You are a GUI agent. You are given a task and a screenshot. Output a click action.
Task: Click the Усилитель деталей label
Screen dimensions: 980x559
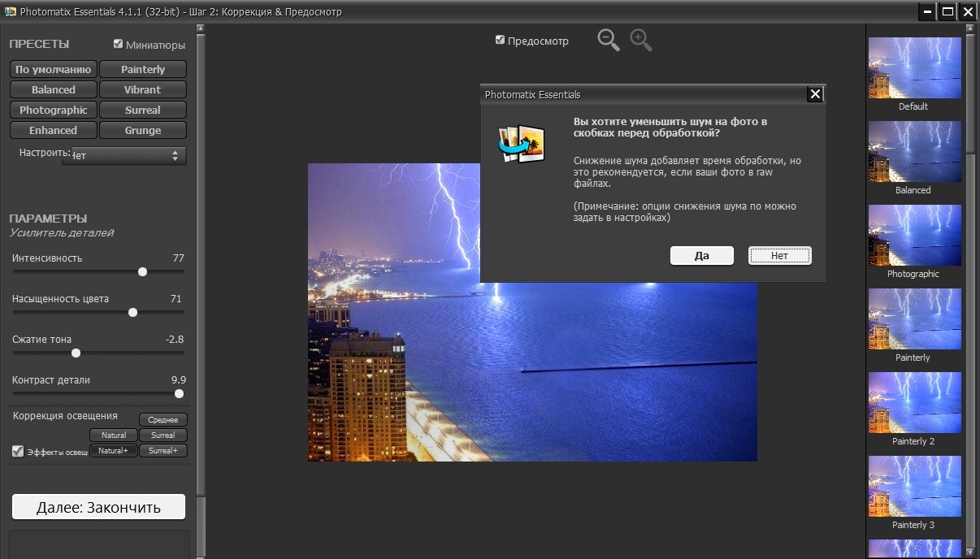click(62, 233)
